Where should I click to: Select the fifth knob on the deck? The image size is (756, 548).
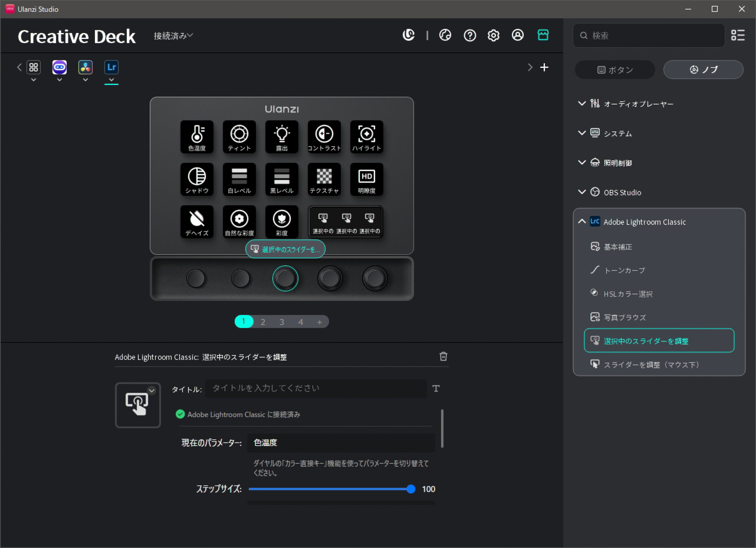tap(375, 278)
